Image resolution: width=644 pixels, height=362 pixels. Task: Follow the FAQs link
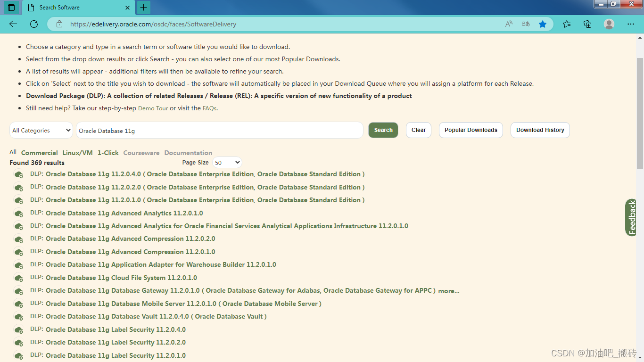(209, 108)
